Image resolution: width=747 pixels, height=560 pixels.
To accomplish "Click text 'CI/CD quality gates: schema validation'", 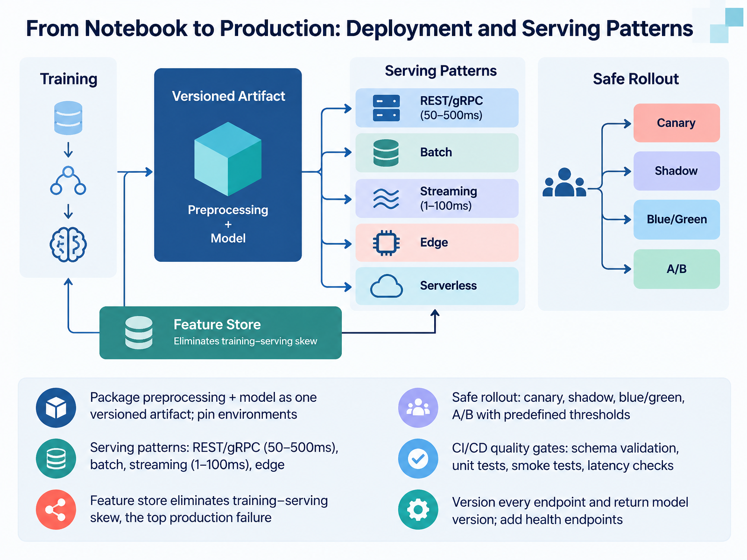I will pos(565,448).
